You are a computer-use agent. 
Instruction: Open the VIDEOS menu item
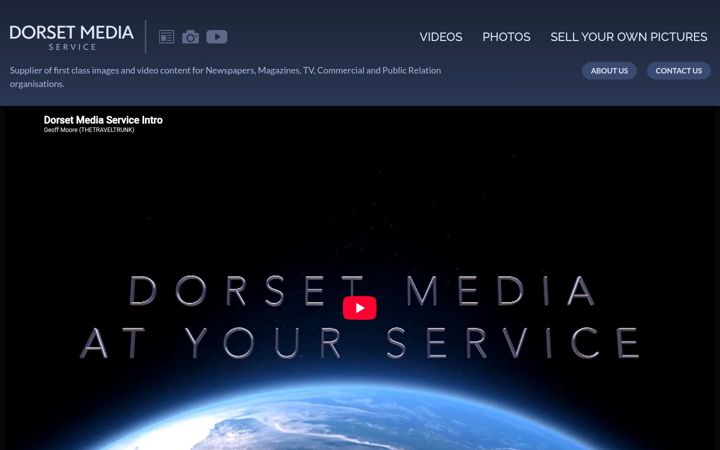(441, 37)
